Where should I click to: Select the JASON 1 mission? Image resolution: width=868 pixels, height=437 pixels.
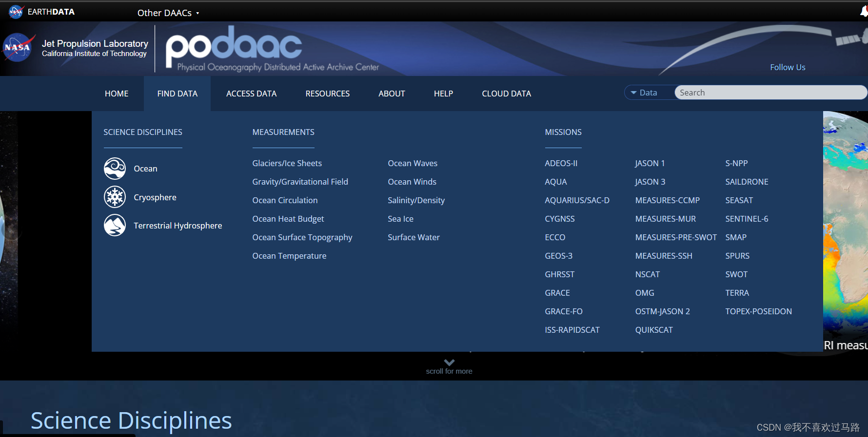(x=650, y=163)
